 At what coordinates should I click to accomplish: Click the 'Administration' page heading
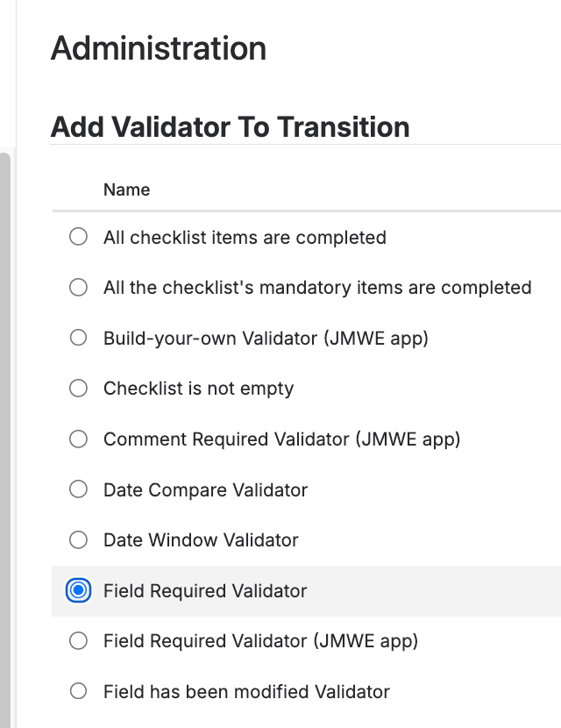click(x=159, y=47)
